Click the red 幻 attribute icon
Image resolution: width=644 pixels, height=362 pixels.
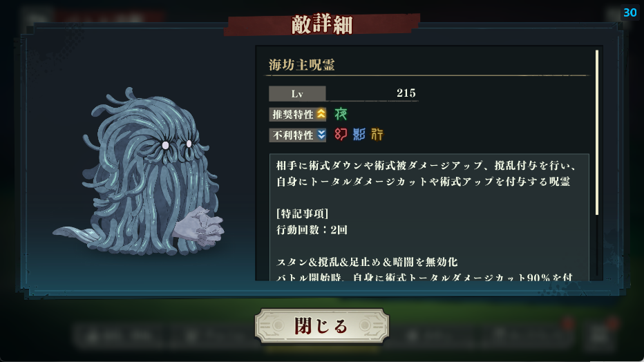coord(341,134)
